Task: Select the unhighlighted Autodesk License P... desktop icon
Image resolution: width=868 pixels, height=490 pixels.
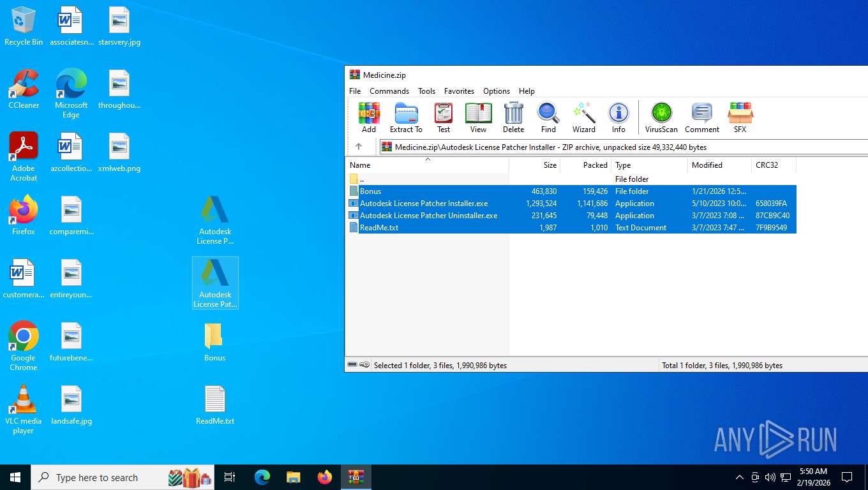Action: point(215,220)
